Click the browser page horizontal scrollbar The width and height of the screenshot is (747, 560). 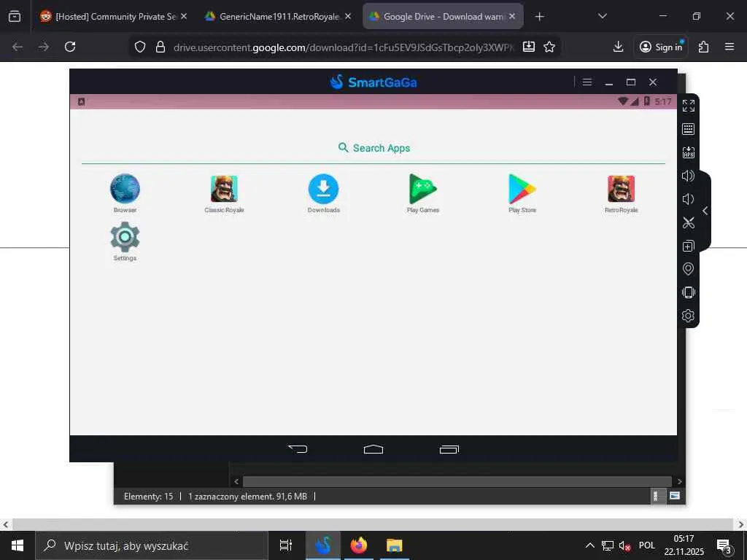[373, 524]
